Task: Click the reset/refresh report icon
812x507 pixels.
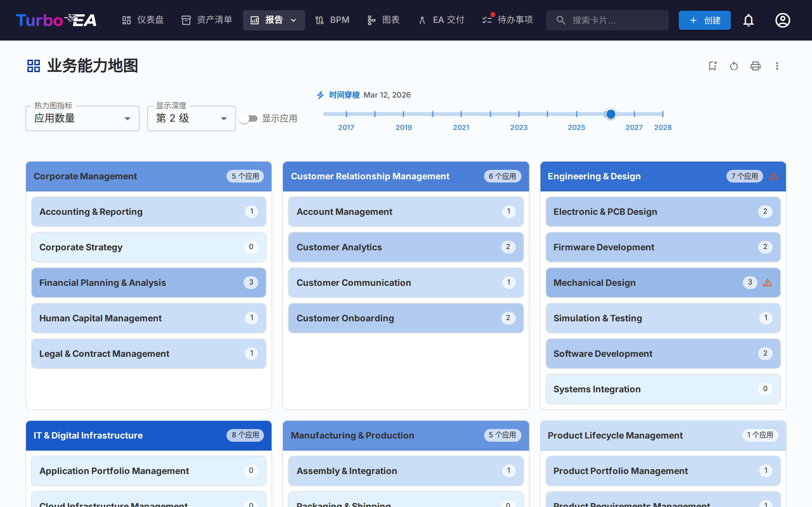Action: click(x=734, y=66)
